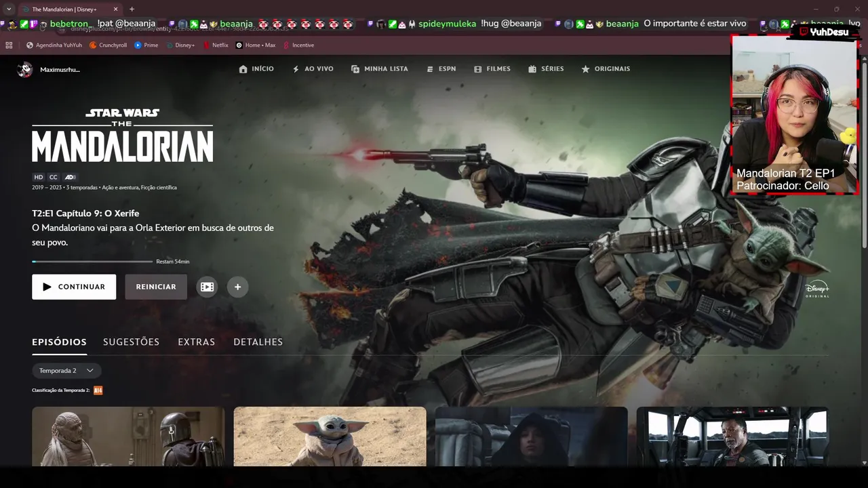Click the AD audio description badge

click(71, 178)
